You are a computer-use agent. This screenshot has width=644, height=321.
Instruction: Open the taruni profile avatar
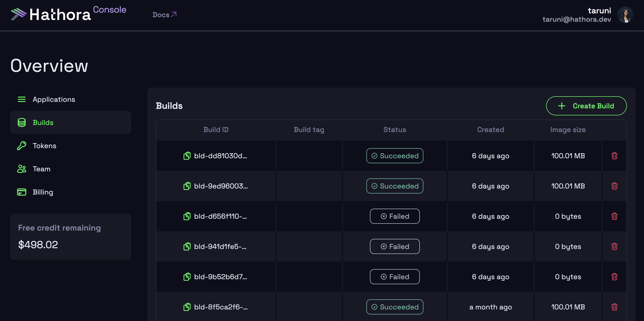[625, 15]
